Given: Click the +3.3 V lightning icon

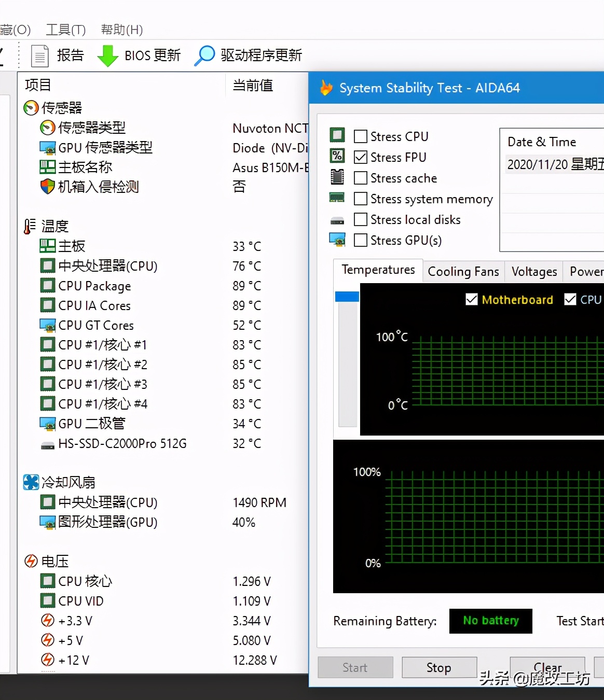Looking at the screenshot, I should pyautogui.click(x=48, y=620).
